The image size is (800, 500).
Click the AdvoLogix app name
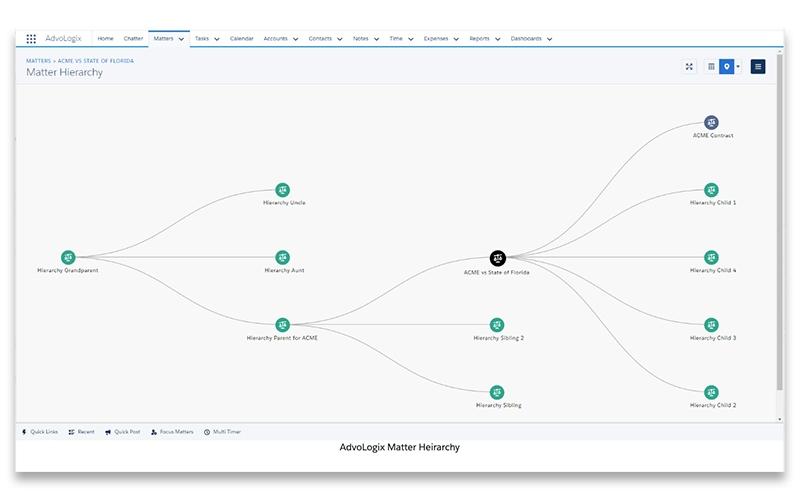coord(63,39)
